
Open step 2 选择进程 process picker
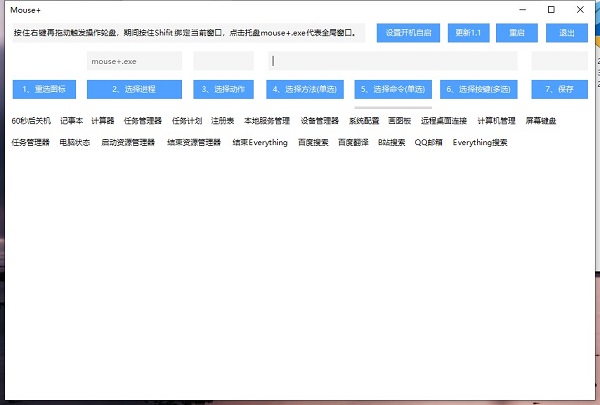pos(134,89)
